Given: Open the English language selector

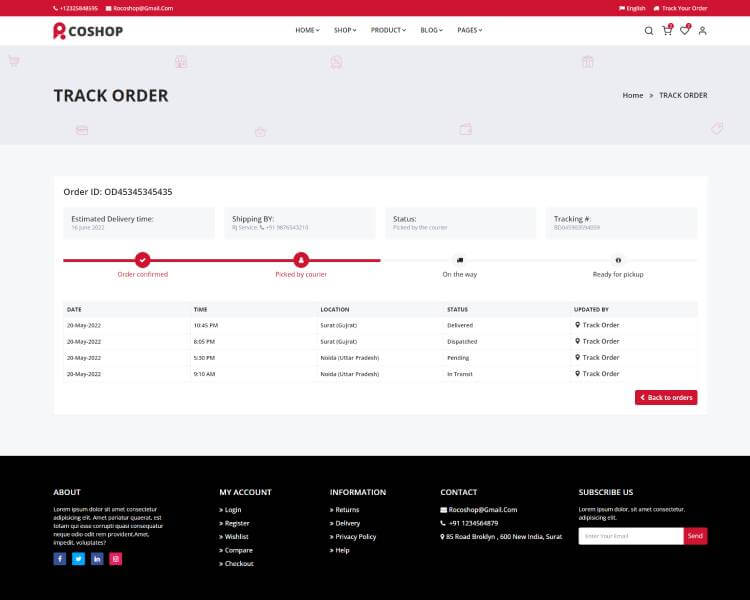Looking at the screenshot, I should tap(632, 8).
